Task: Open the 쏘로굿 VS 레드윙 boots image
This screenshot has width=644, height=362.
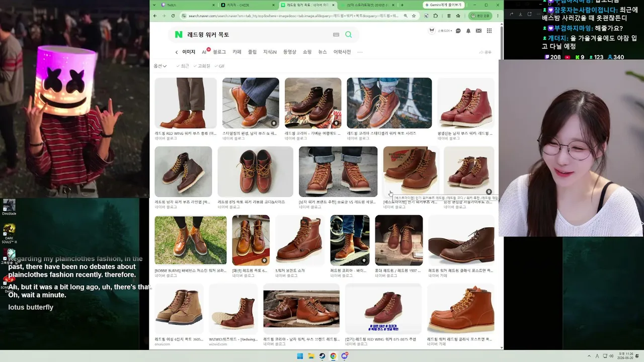Action: click(338, 171)
